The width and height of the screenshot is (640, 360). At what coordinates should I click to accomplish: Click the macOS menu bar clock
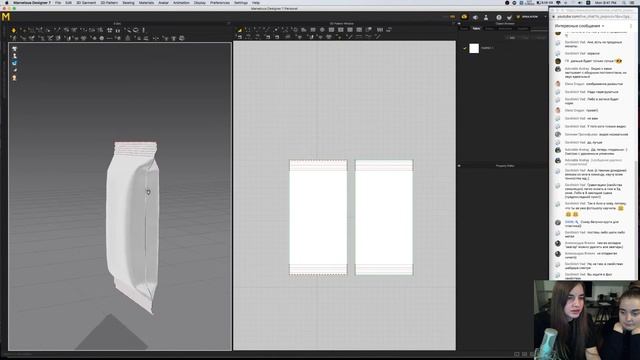pyautogui.click(x=606, y=2)
